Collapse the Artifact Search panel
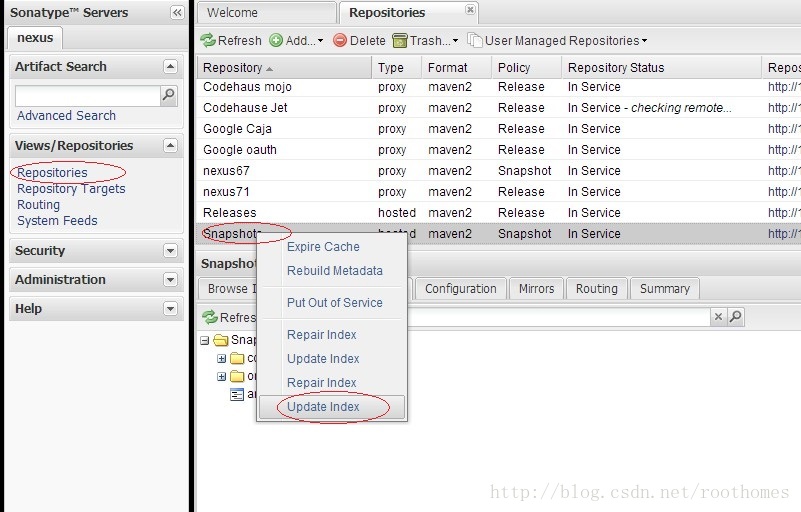The width and height of the screenshot is (801, 512). (170, 66)
